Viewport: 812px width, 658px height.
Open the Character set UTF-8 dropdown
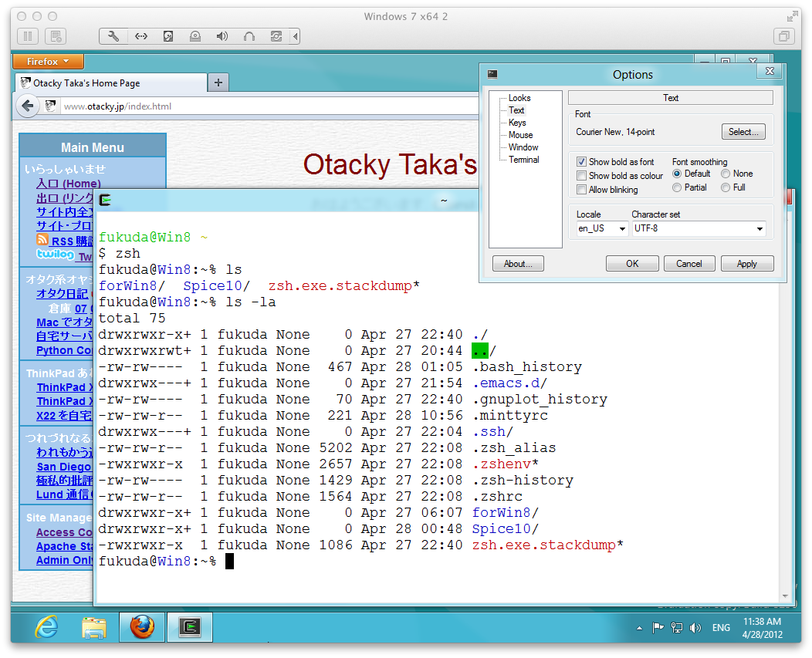[699, 228]
